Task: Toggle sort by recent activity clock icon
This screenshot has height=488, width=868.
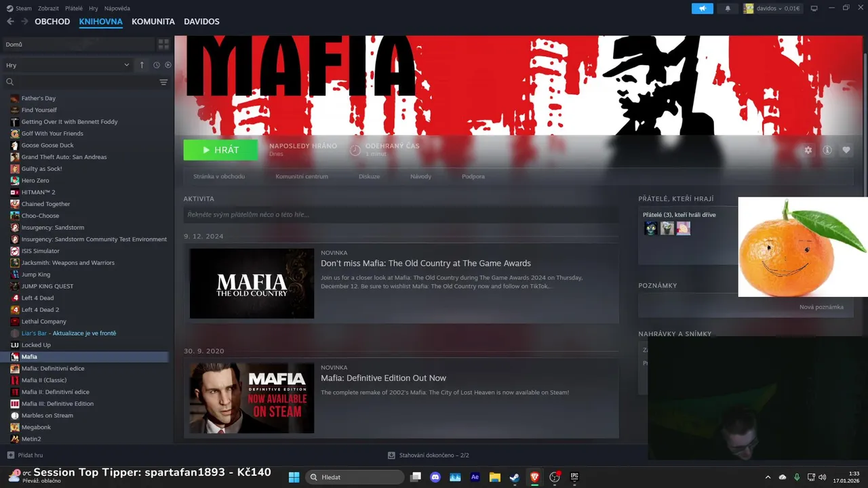Action: (x=156, y=65)
